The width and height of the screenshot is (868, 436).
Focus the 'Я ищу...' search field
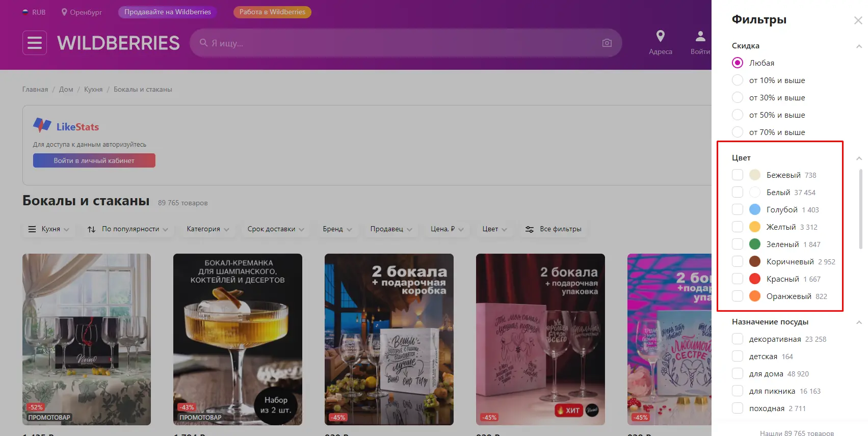405,43
